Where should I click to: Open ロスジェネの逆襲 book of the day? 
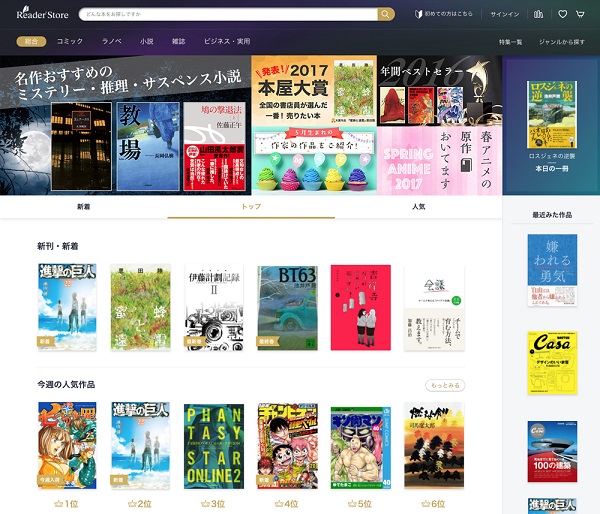click(x=552, y=114)
